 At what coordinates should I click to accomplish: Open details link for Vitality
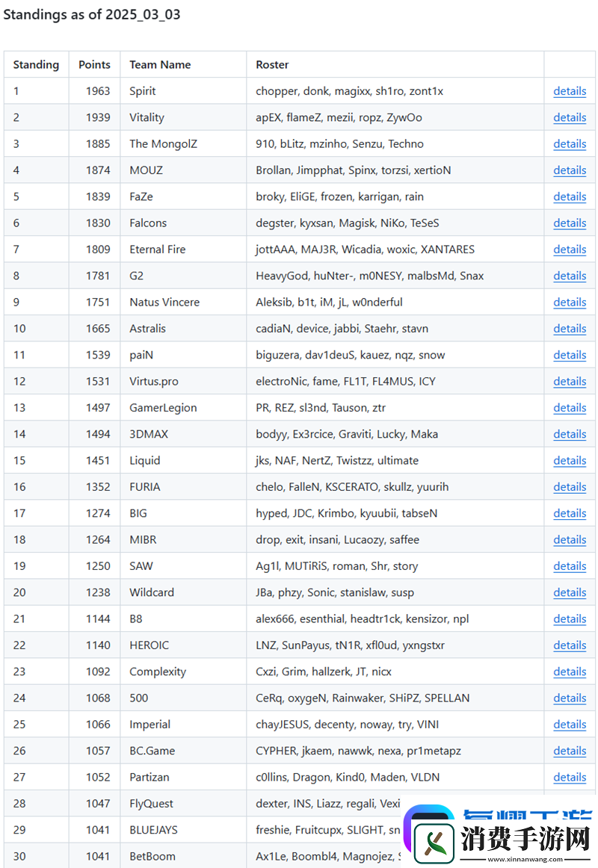coord(569,117)
